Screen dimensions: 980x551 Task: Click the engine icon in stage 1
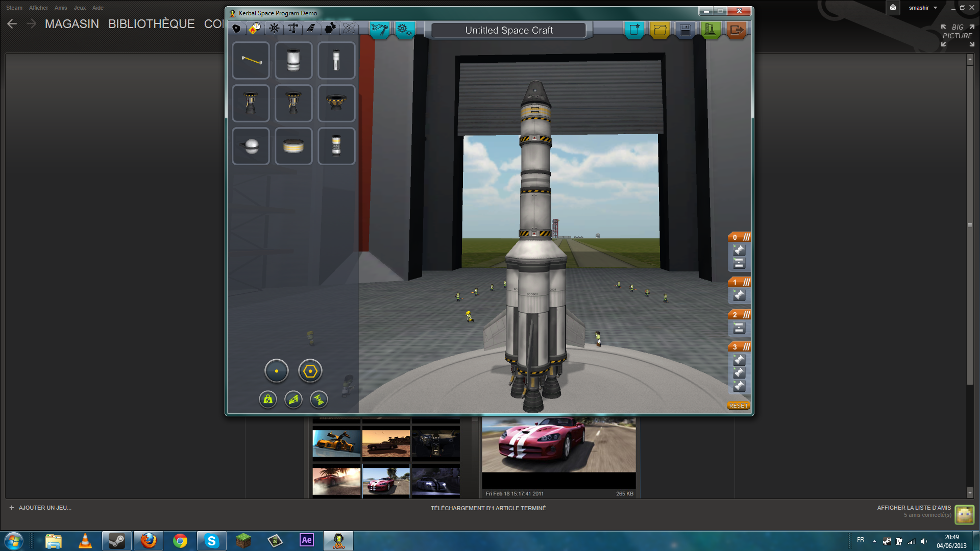pyautogui.click(x=739, y=295)
